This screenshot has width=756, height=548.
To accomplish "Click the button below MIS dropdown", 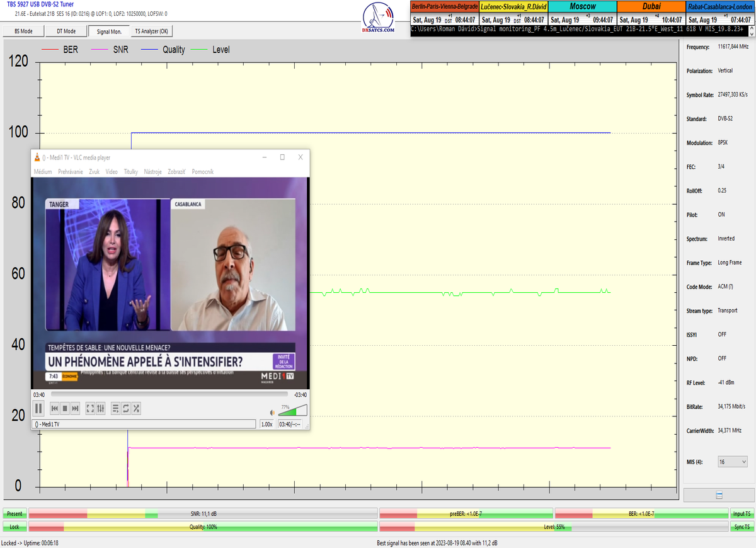I will [719, 495].
